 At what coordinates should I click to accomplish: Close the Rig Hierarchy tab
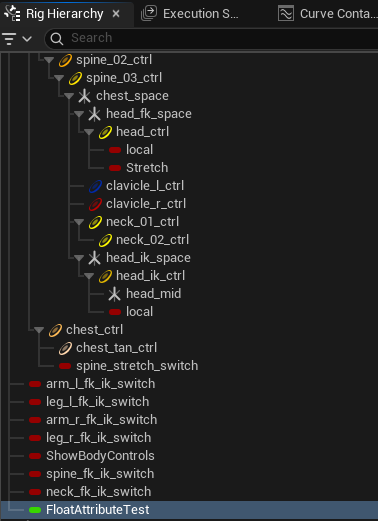coord(116,14)
